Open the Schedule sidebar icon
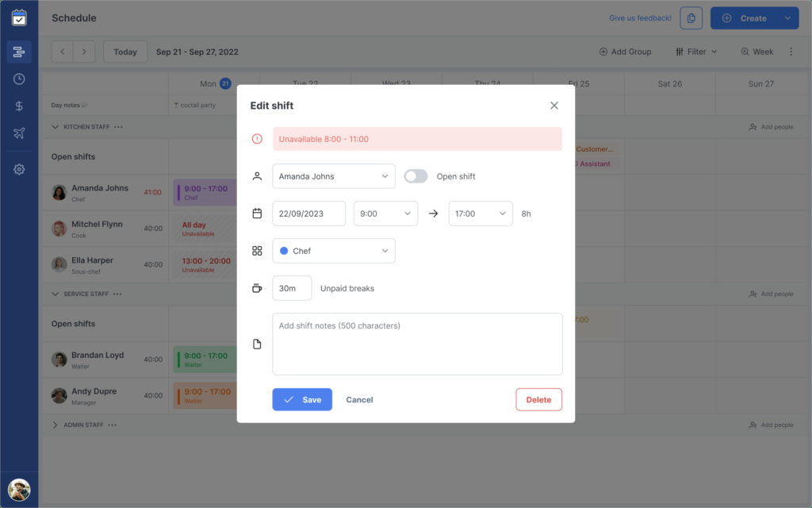812x508 pixels. (19, 51)
